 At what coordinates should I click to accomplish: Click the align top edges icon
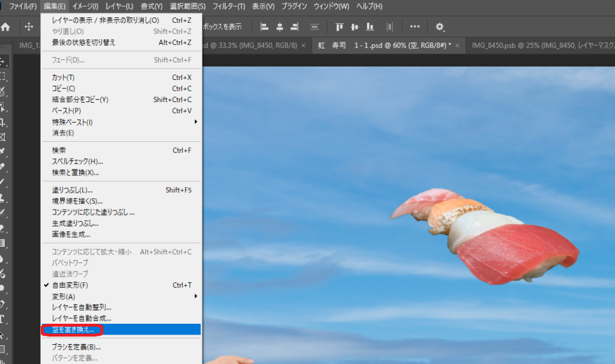pos(340,27)
